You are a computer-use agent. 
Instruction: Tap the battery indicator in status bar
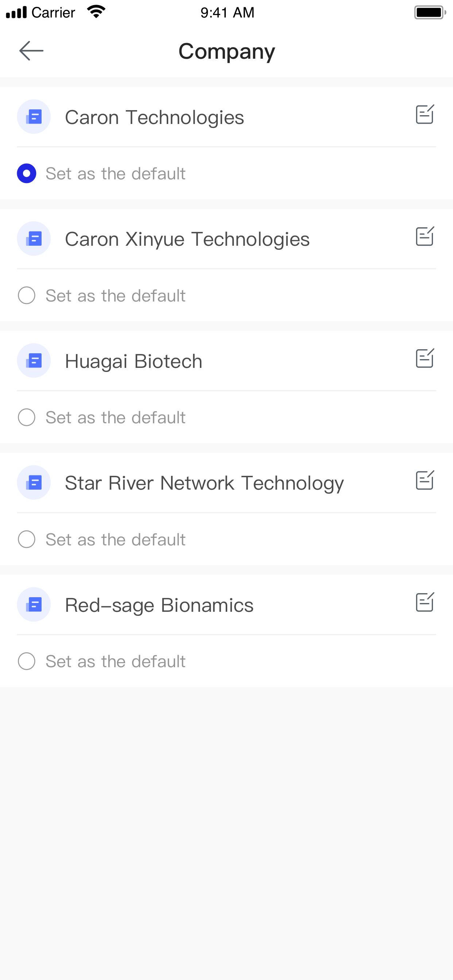click(430, 12)
